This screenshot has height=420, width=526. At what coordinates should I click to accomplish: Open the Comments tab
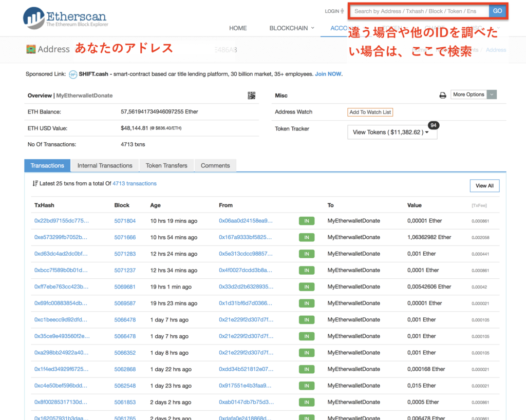tap(215, 165)
